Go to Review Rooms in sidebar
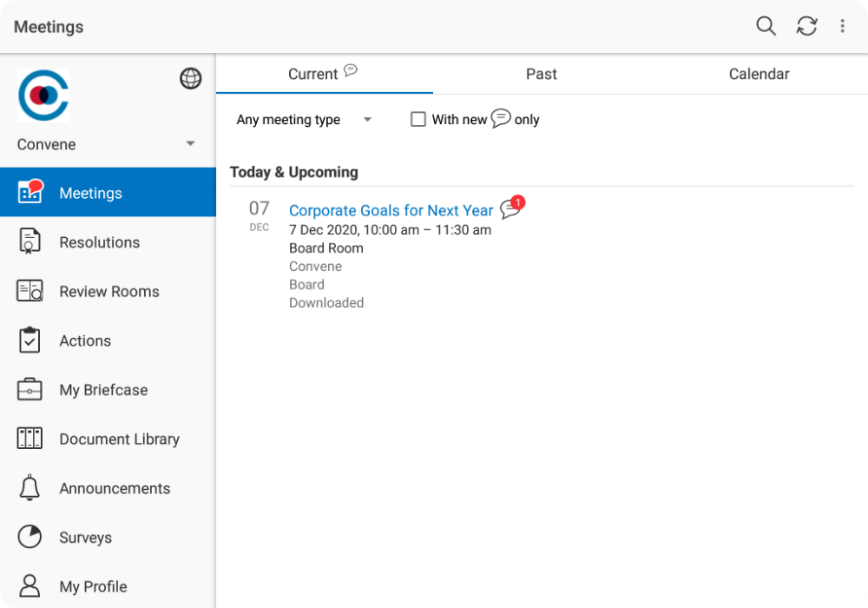The height and width of the screenshot is (608, 868). [x=108, y=292]
